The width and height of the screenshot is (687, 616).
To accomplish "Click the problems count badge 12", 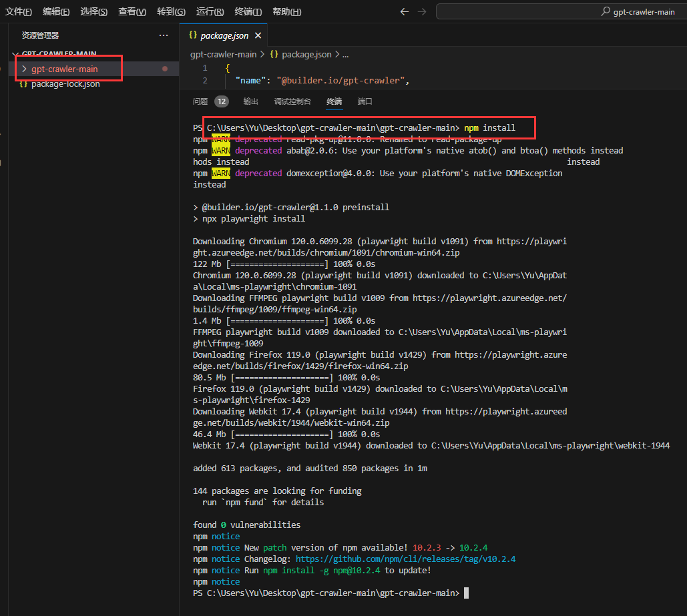I will pyautogui.click(x=222, y=101).
